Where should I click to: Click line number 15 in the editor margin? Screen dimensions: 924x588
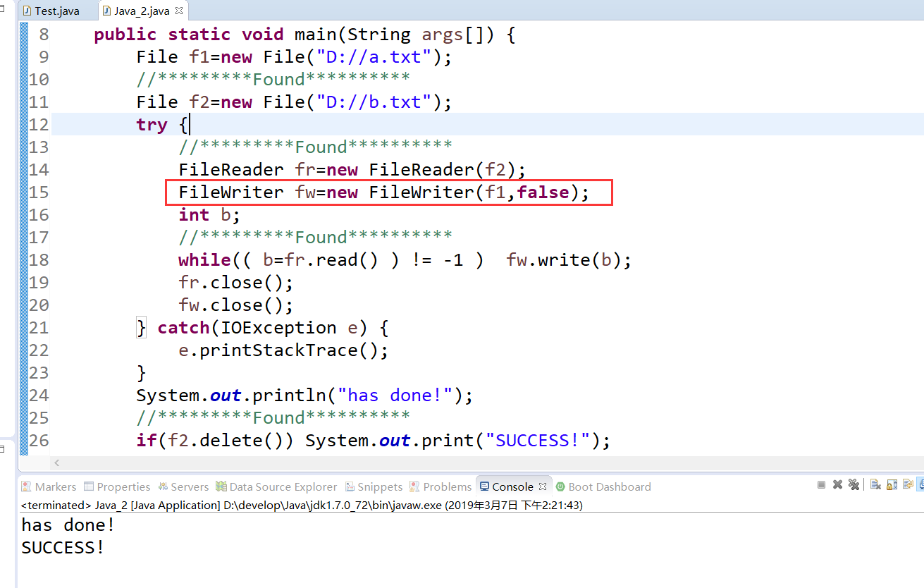[x=39, y=192]
